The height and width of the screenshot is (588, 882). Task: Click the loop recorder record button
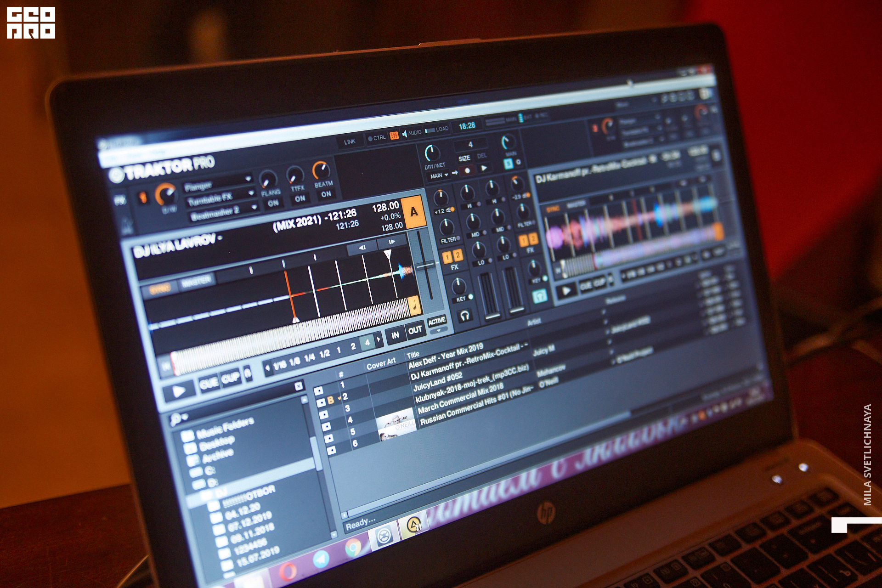click(x=467, y=170)
